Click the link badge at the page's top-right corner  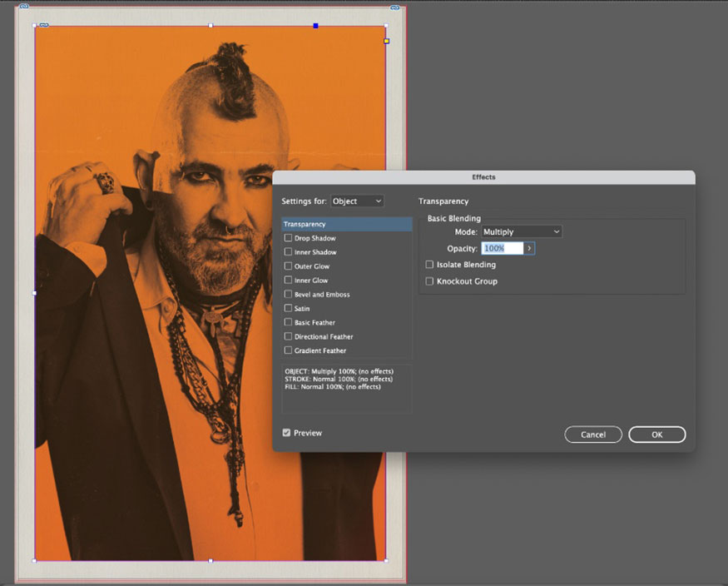click(394, 7)
